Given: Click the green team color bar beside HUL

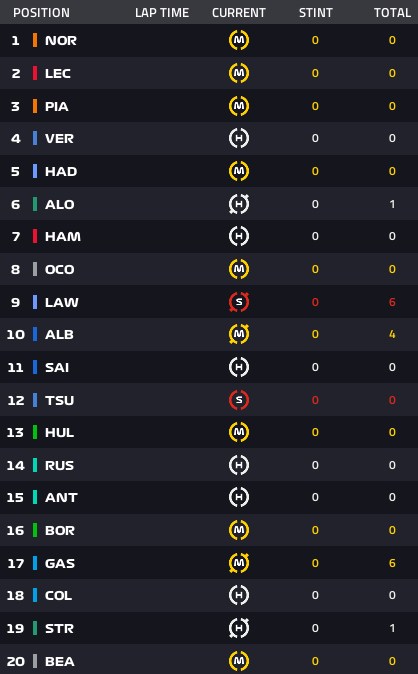Looking at the screenshot, I should (x=35, y=432).
